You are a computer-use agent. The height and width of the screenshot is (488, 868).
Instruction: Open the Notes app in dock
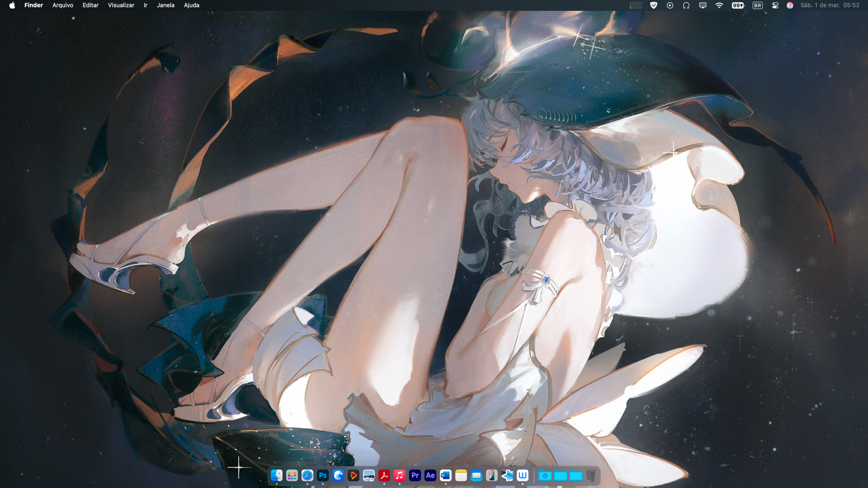tap(461, 475)
